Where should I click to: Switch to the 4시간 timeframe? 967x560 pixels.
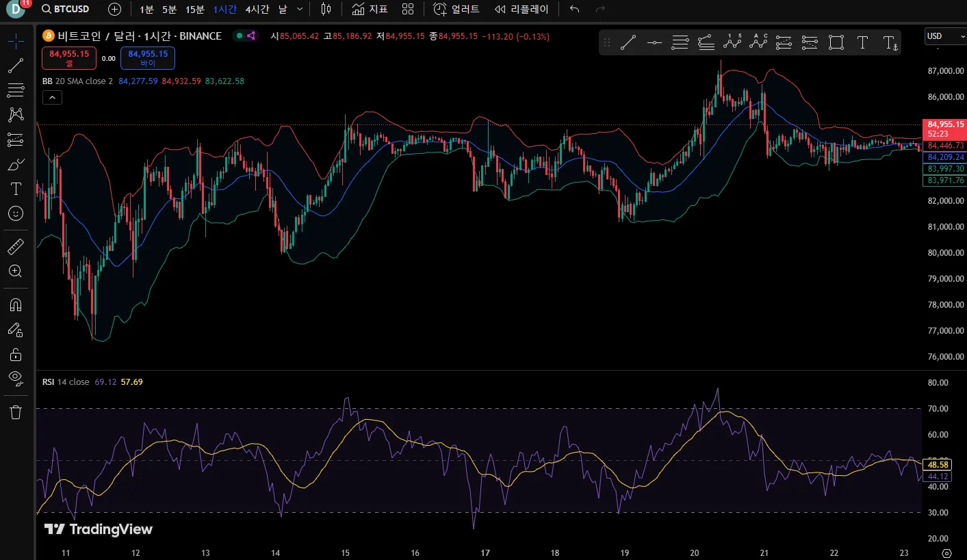click(x=257, y=10)
